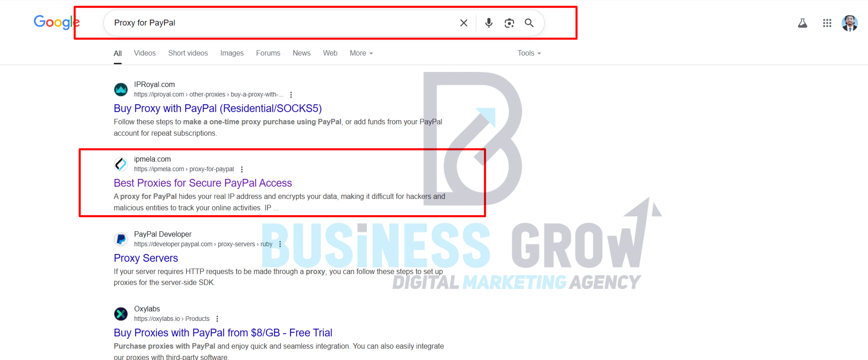Open more options for Oxylabs result
Screen dimensions: 868x360
tap(217, 319)
